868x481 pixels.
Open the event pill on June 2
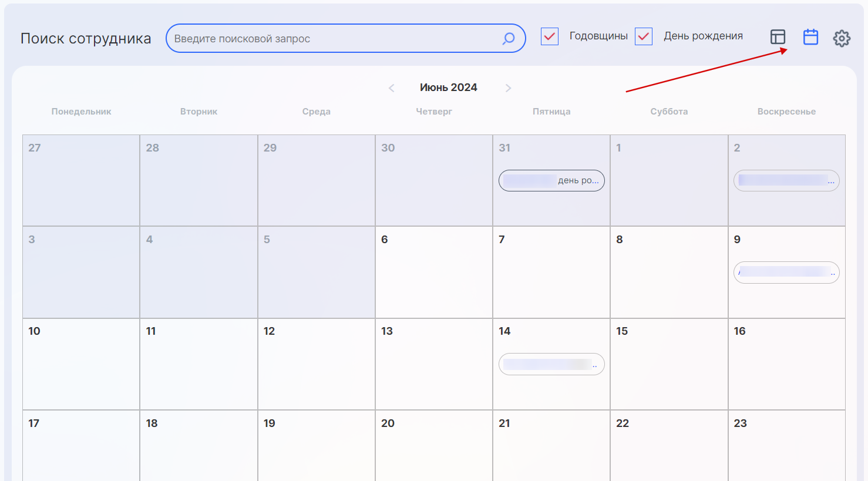click(x=786, y=181)
